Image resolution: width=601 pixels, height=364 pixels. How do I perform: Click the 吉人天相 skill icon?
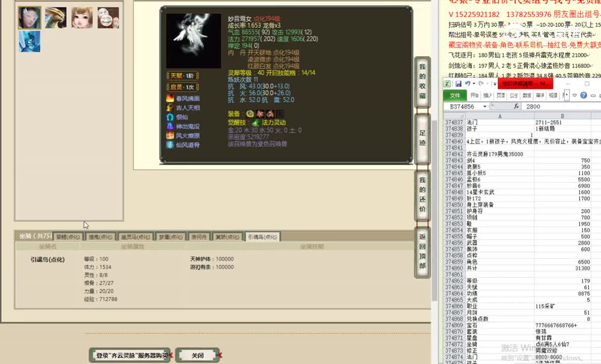pos(170,108)
